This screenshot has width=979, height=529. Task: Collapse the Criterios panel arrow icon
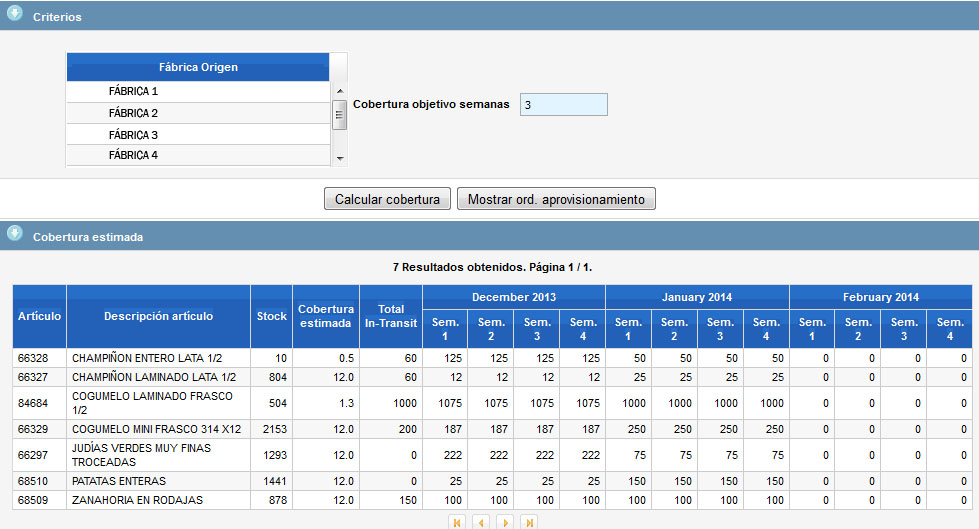coord(15,14)
